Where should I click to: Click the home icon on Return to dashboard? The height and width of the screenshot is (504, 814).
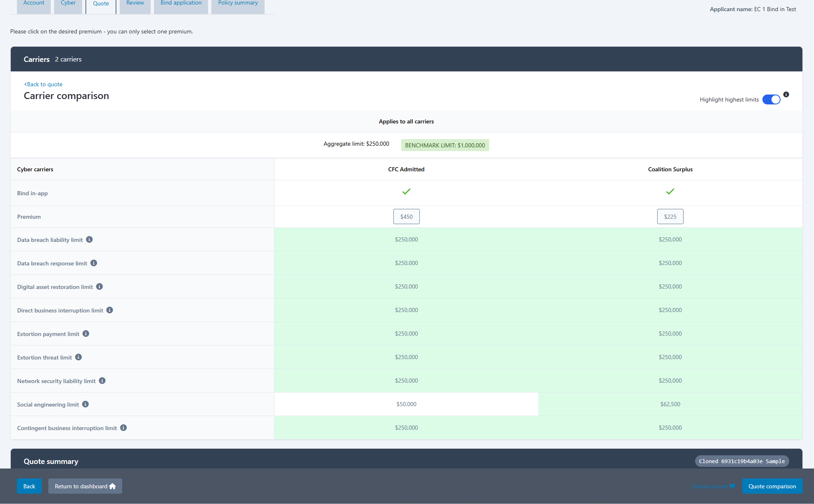point(112,486)
